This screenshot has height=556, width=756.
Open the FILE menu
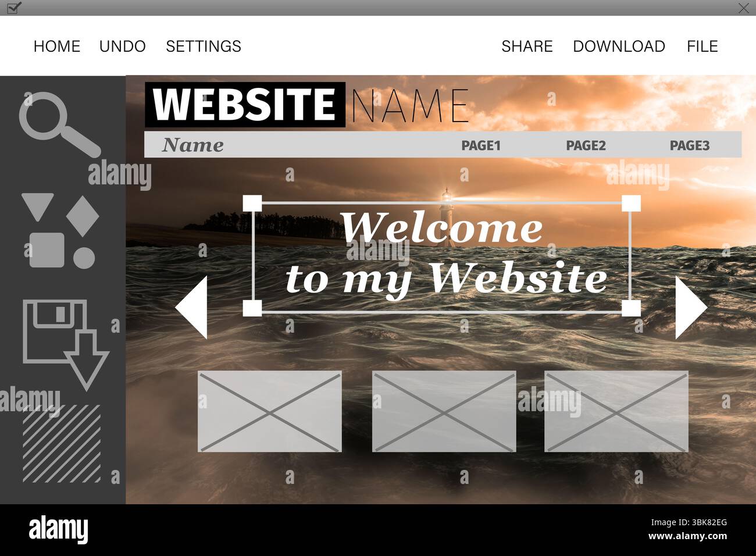(702, 47)
